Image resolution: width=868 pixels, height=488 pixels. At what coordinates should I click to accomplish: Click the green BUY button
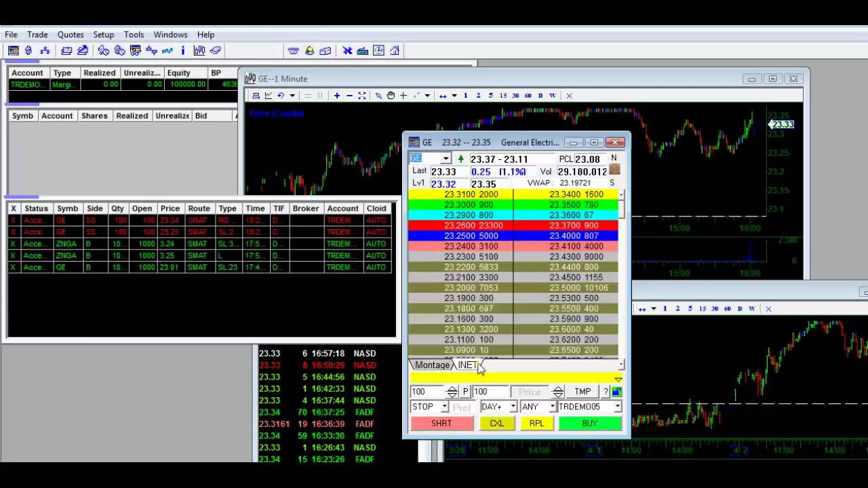click(x=590, y=423)
